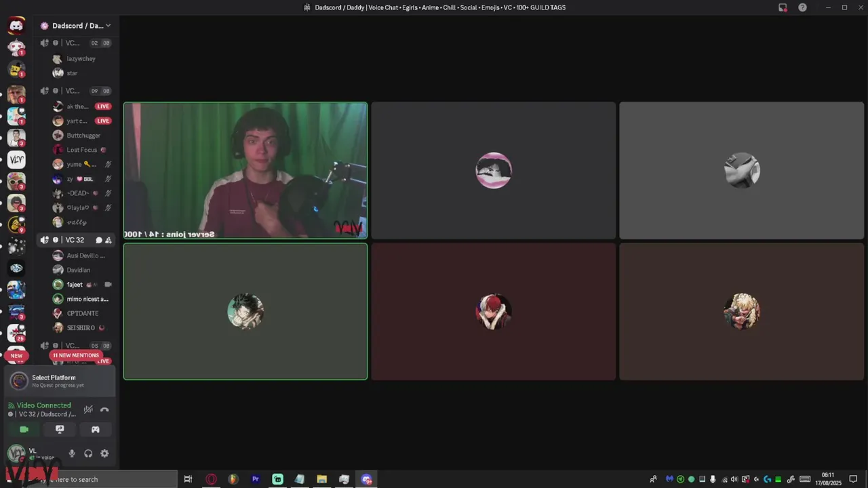Share your screen button
This screenshot has height=488, width=868.
60,429
